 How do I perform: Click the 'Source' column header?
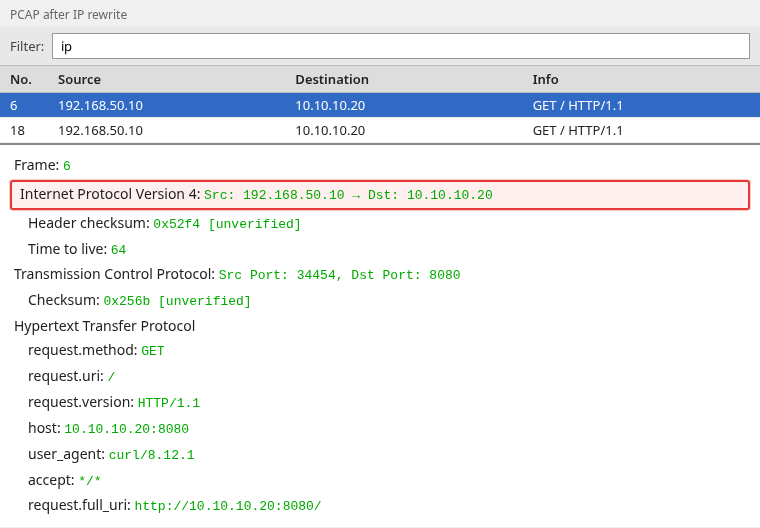click(79, 80)
